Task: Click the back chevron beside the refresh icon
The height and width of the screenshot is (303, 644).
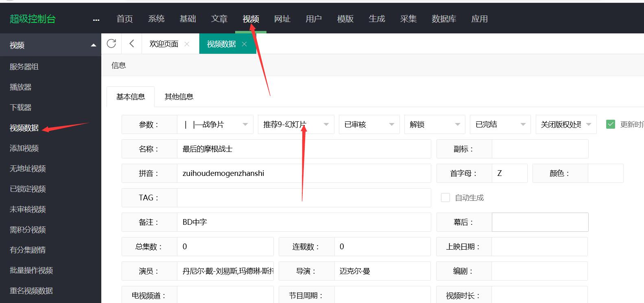Action: tap(131, 44)
